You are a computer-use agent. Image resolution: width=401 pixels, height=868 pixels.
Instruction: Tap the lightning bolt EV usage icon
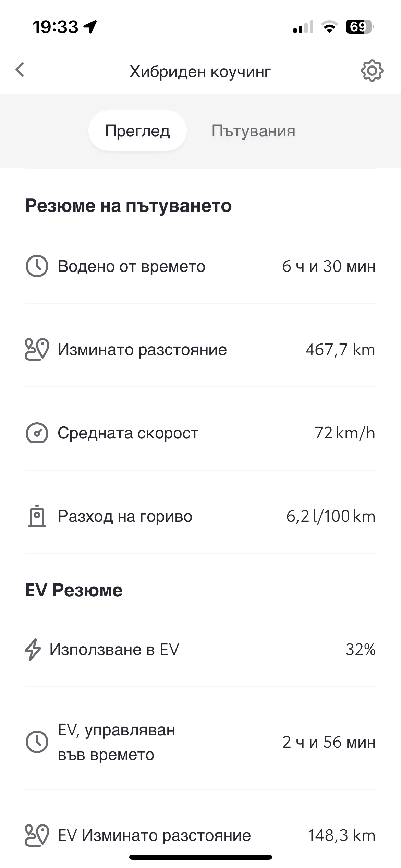(33, 649)
